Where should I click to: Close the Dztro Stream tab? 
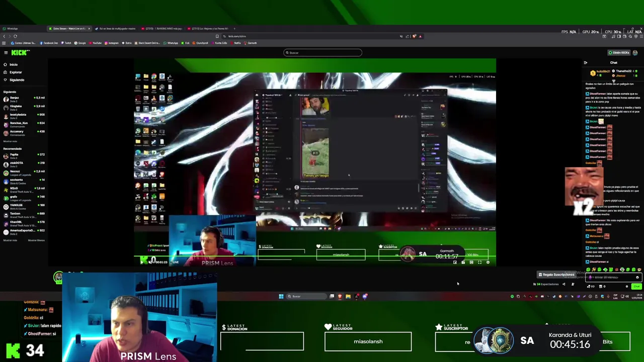(89, 29)
